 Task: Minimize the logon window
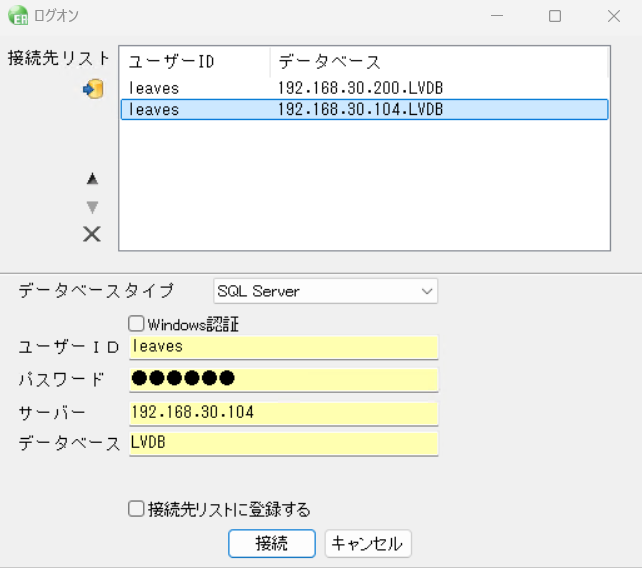(497, 16)
